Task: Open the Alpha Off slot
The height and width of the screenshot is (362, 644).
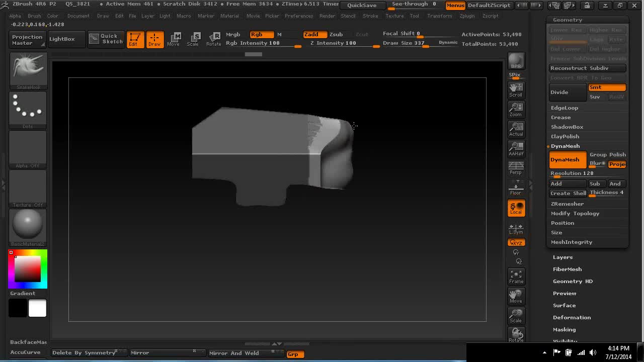Action: 28,149
